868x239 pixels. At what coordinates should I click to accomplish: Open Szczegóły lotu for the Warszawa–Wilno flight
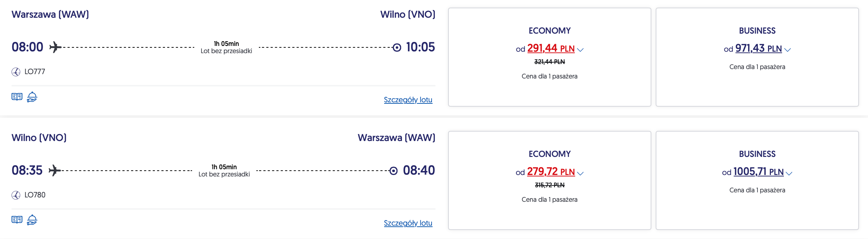(x=408, y=100)
